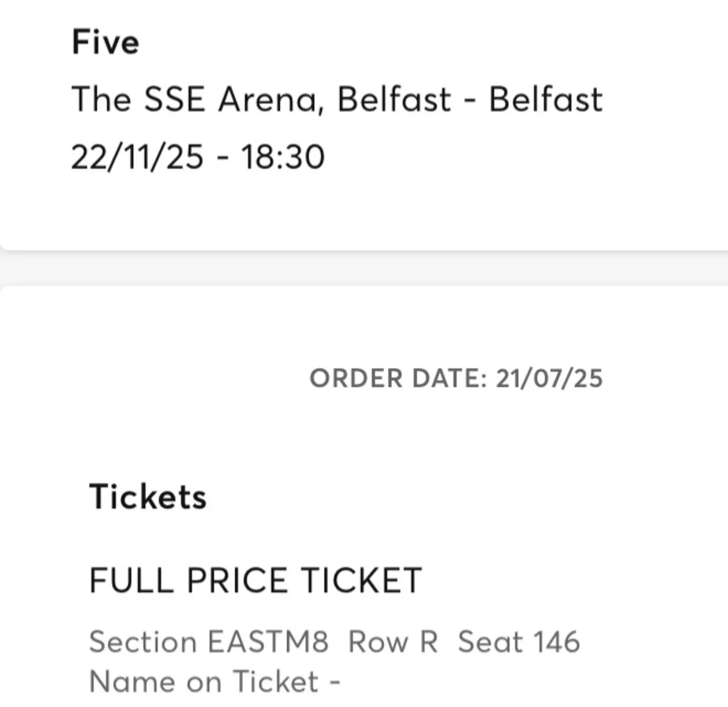This screenshot has height=707, width=728.
Task: Tap the Tickets section heading
Action: coord(148,497)
